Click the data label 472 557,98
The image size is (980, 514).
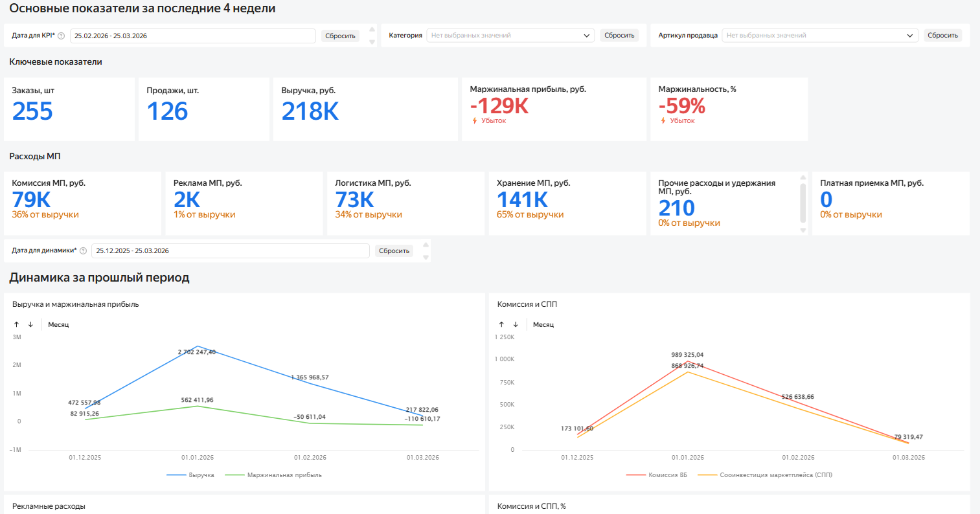84,403
